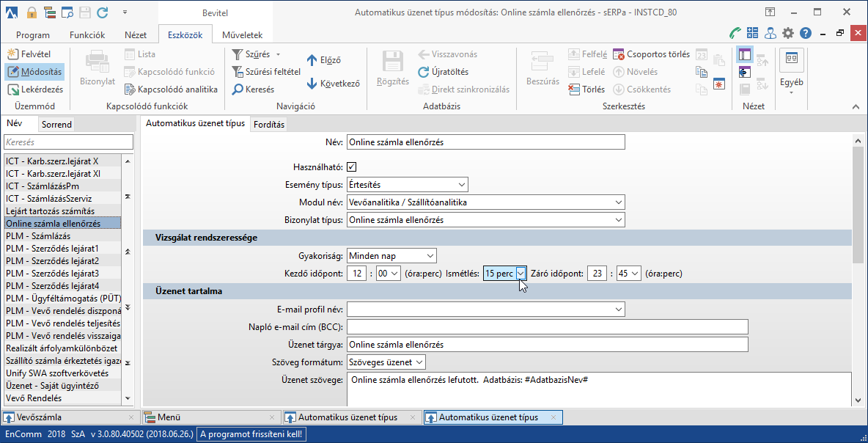
Task: Click the Név input field
Action: (x=485, y=142)
